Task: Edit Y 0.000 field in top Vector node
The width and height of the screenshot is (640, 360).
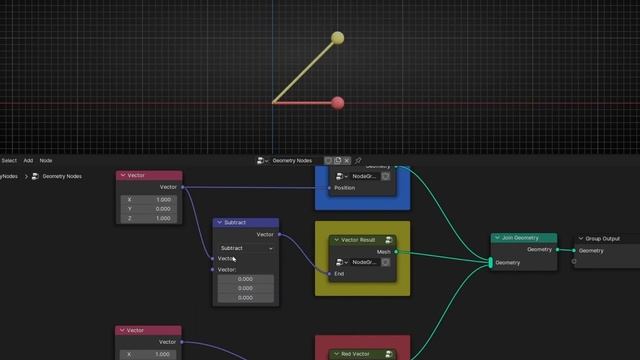Action: coord(149,209)
